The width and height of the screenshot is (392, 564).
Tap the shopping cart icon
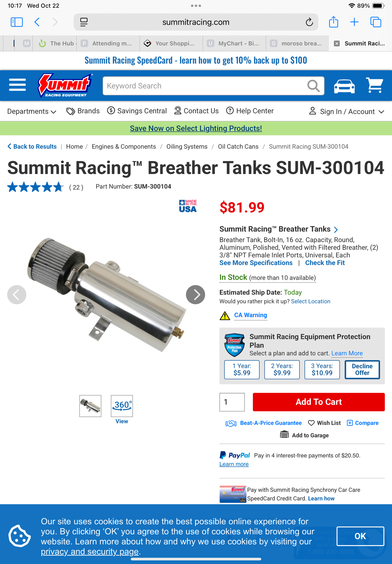click(374, 85)
